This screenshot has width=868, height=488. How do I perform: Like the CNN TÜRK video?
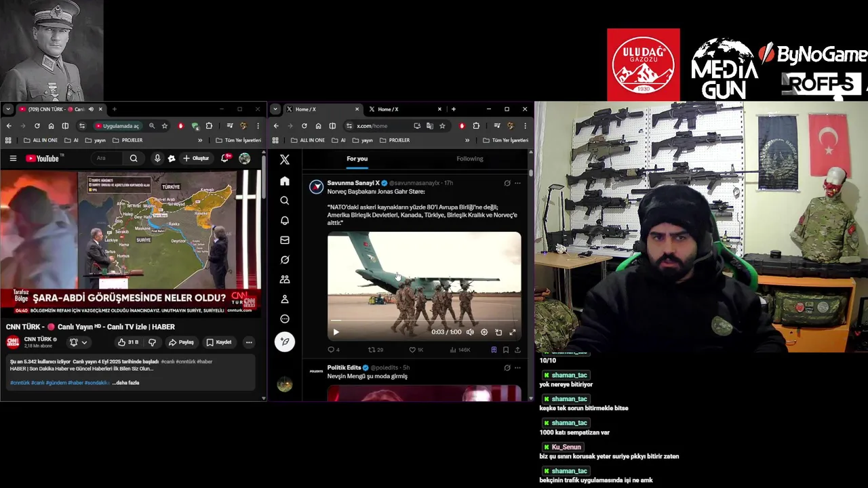coord(127,342)
